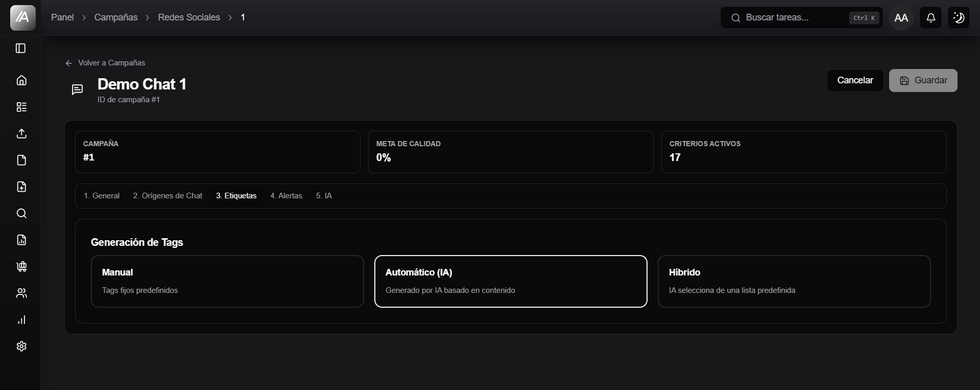Select the Automático (IA) tag option
Image resolution: width=980 pixels, height=390 pixels.
[x=511, y=281]
